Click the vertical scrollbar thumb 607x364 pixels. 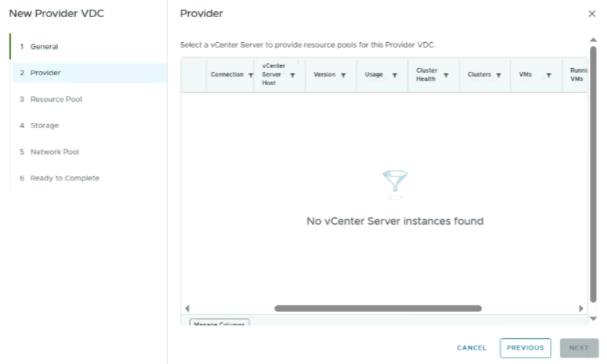pyautogui.click(x=593, y=174)
